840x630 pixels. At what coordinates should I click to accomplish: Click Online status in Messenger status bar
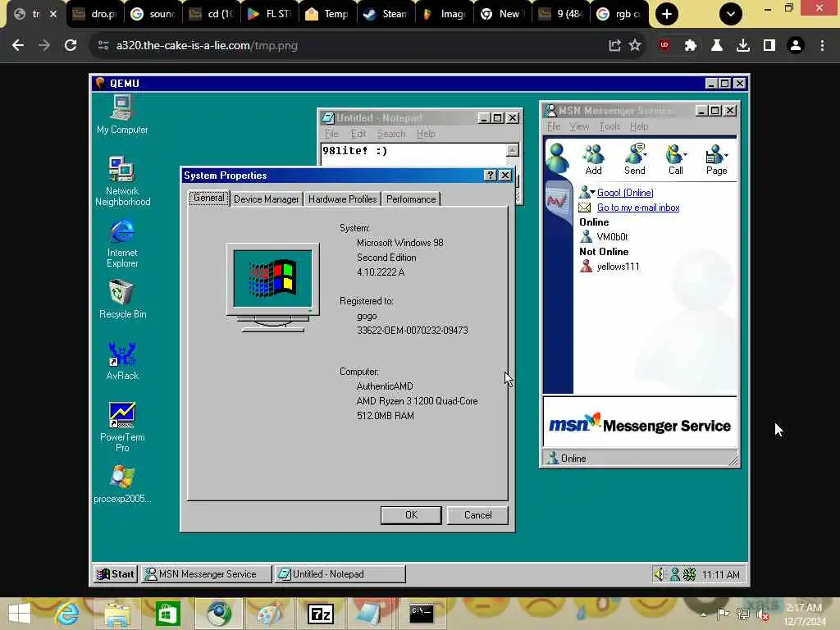pyautogui.click(x=566, y=458)
